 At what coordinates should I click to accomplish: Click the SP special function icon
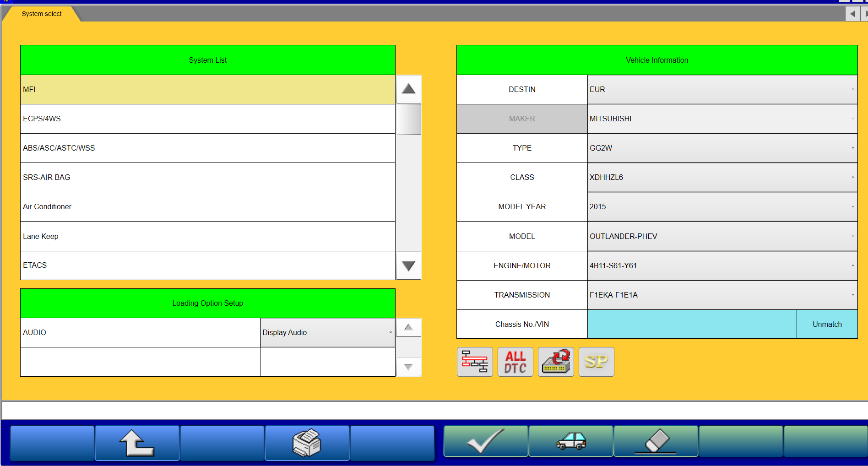coord(596,362)
